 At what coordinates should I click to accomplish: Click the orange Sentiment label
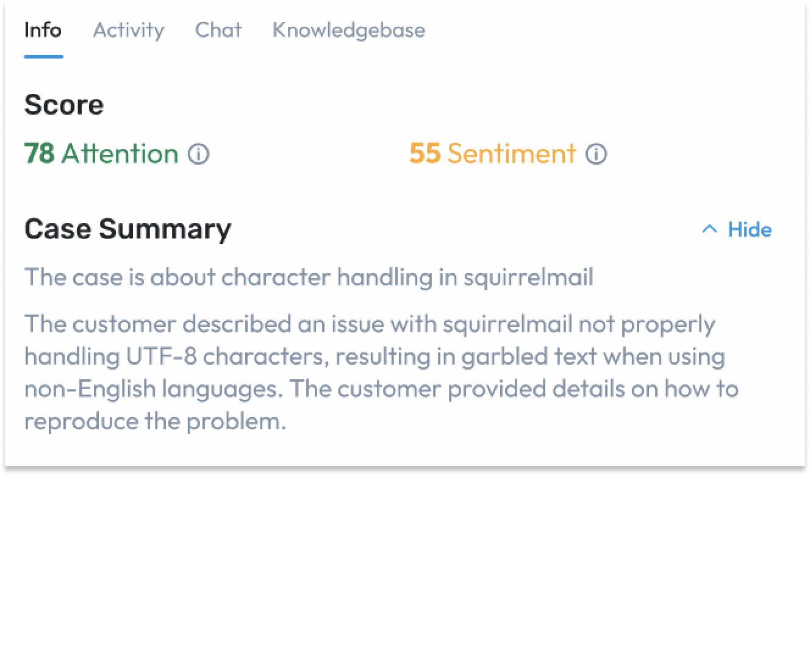(512, 154)
